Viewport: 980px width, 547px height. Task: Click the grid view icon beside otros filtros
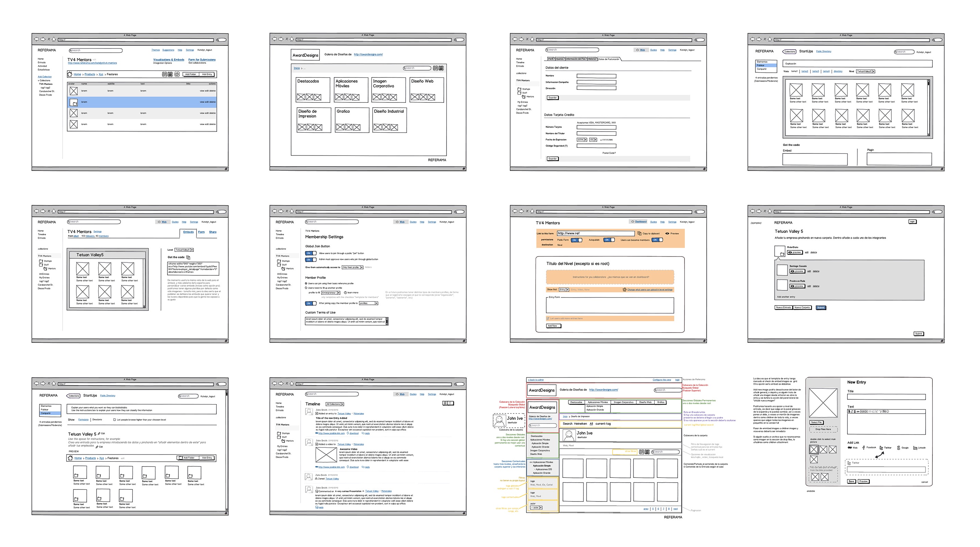[x=641, y=452]
